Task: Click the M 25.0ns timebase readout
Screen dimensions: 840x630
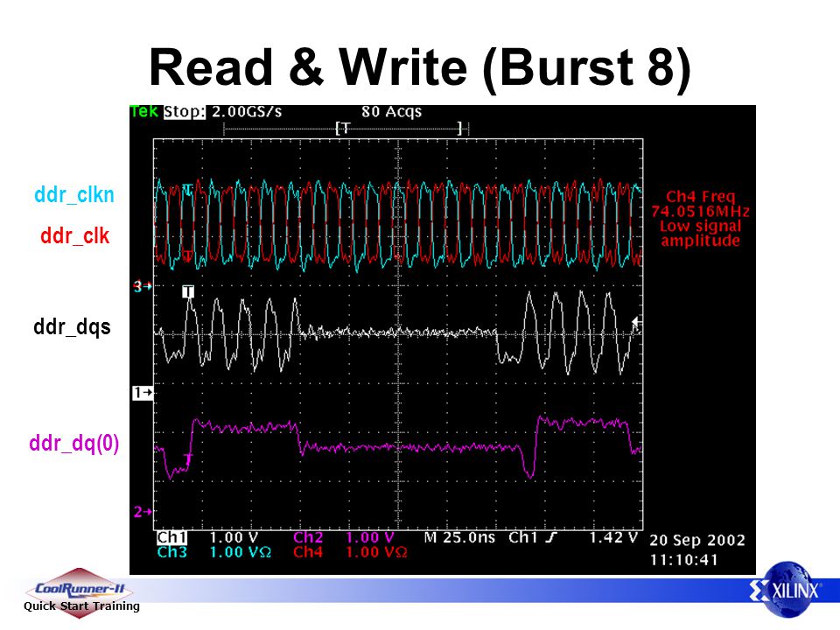Action: (459, 537)
